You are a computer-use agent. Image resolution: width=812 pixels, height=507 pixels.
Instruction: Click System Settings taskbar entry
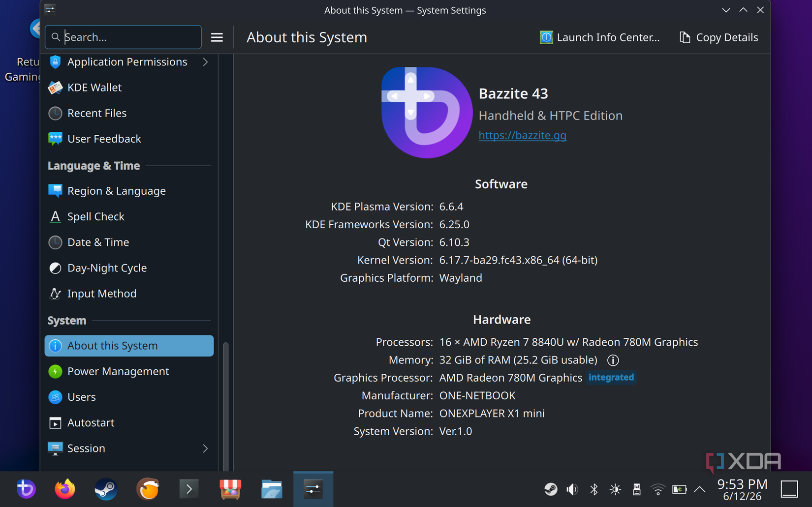pyautogui.click(x=313, y=489)
